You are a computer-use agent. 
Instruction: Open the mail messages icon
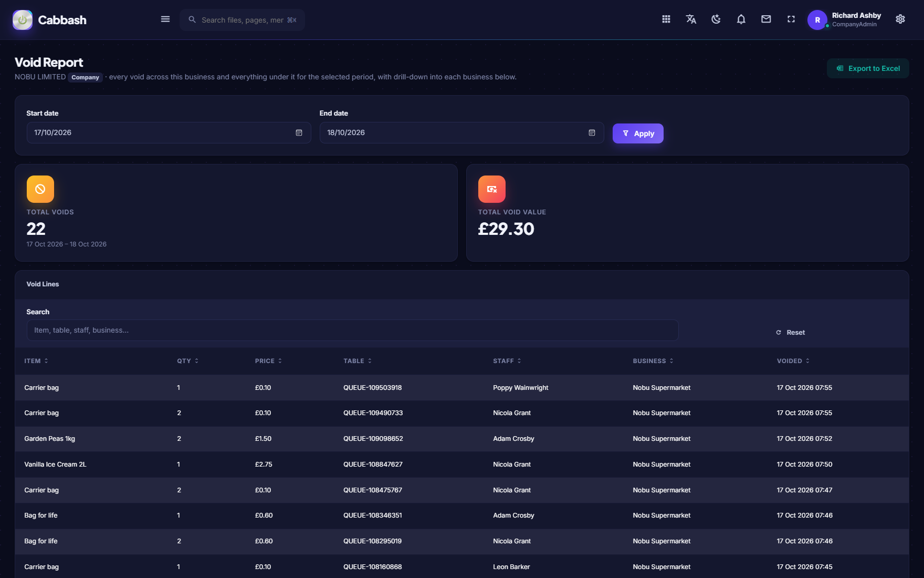(x=766, y=19)
